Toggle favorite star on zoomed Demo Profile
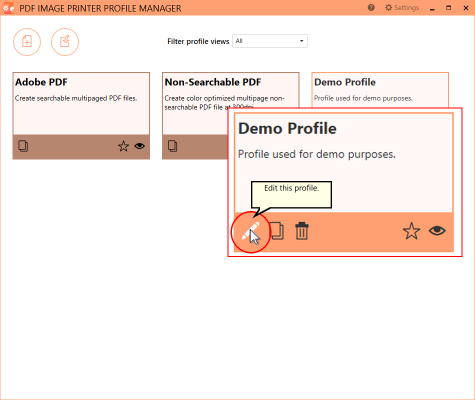This screenshot has width=475, height=400. pyautogui.click(x=411, y=231)
